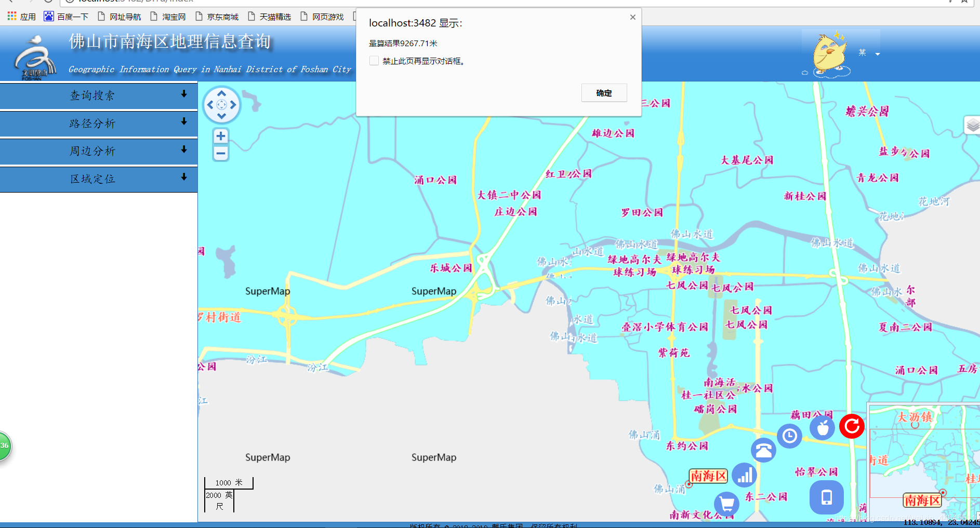Image resolution: width=980 pixels, height=528 pixels.
Task: Click the chick mascot avatar
Action: pos(829,53)
